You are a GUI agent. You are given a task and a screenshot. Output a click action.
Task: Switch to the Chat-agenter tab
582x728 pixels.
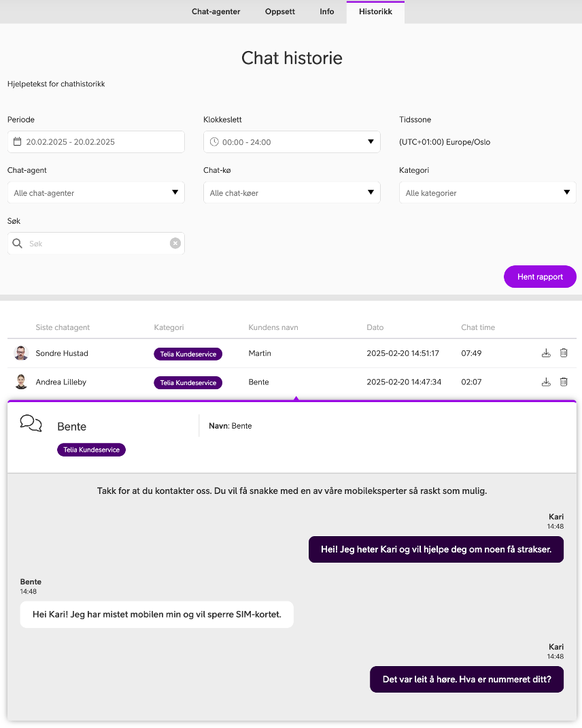(x=216, y=12)
